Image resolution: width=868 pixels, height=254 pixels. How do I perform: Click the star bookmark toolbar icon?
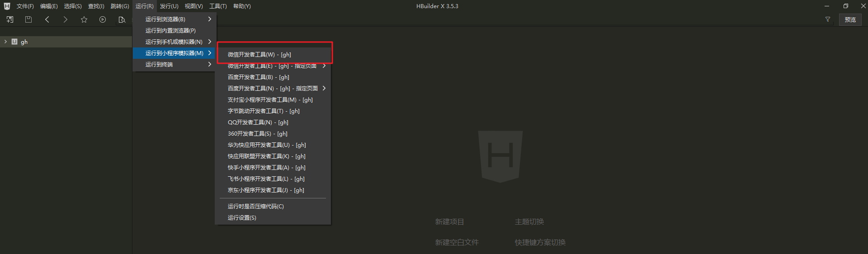point(84,19)
